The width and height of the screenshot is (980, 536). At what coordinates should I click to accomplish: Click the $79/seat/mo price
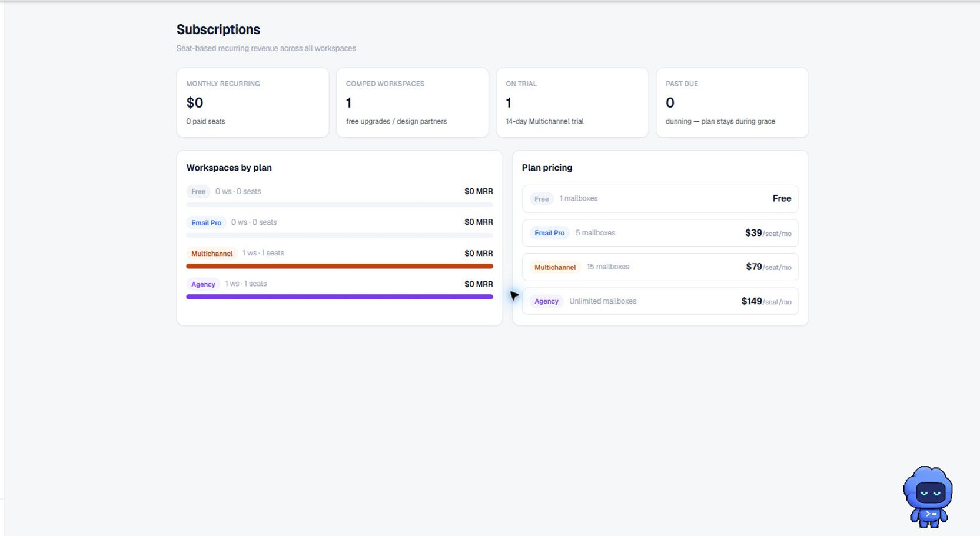769,267
